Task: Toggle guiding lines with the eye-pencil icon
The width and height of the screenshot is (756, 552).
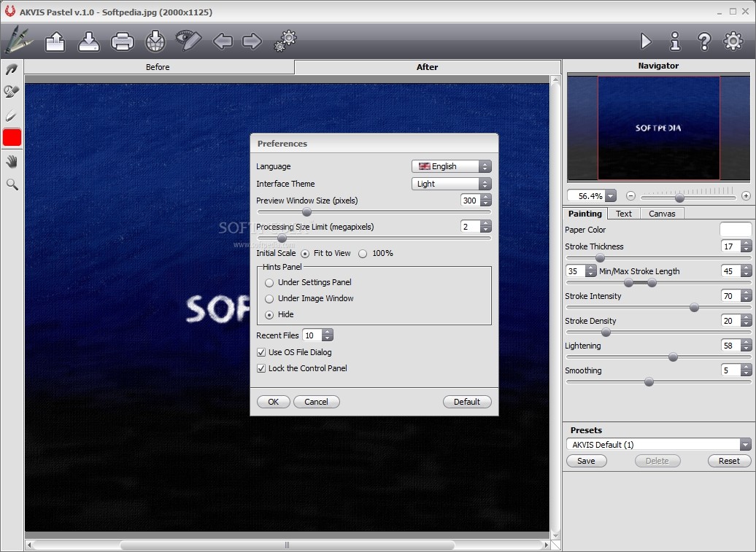Action: coord(188,40)
